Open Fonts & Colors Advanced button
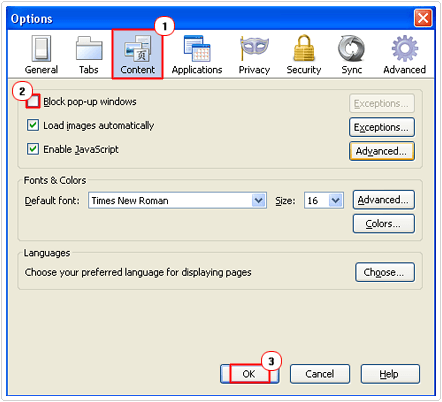The height and width of the screenshot is (402, 442). tap(384, 200)
